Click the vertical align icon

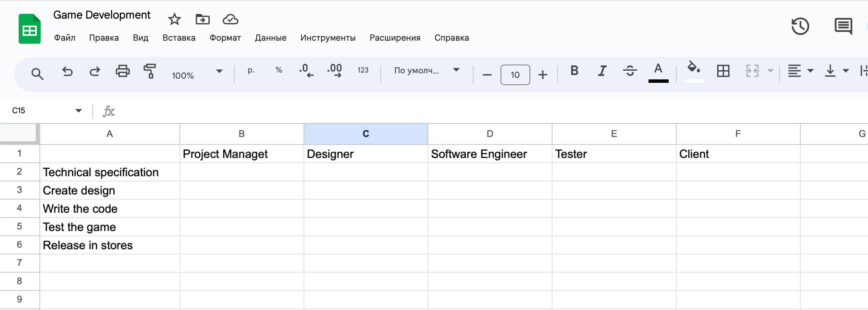830,71
